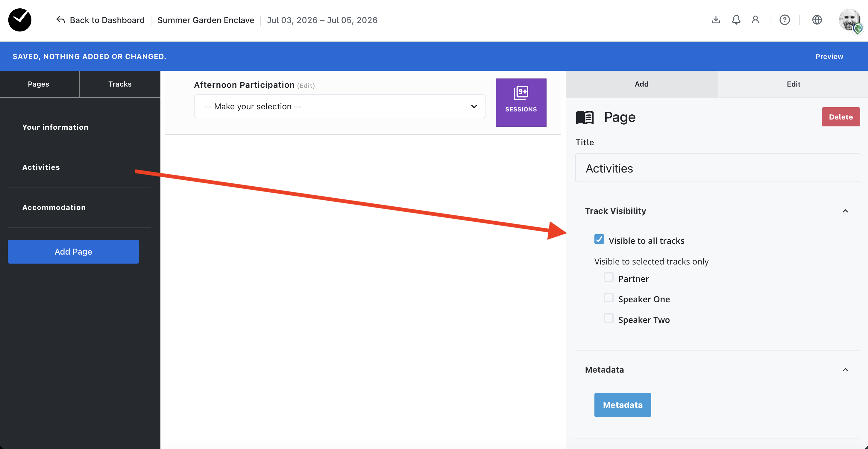Switch to the Tracks tab
Screen dimensions: 868x449
coord(120,84)
